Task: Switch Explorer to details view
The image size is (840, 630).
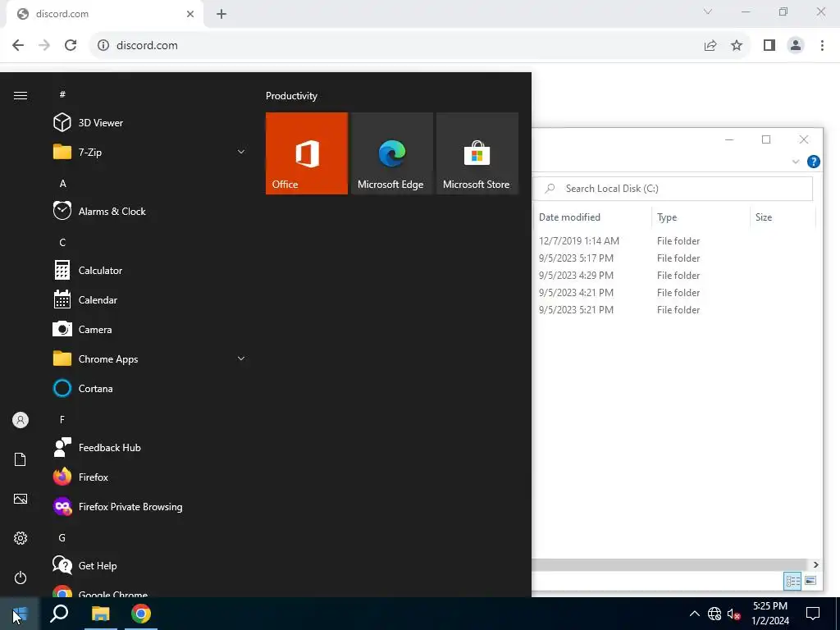Action: [792, 581]
